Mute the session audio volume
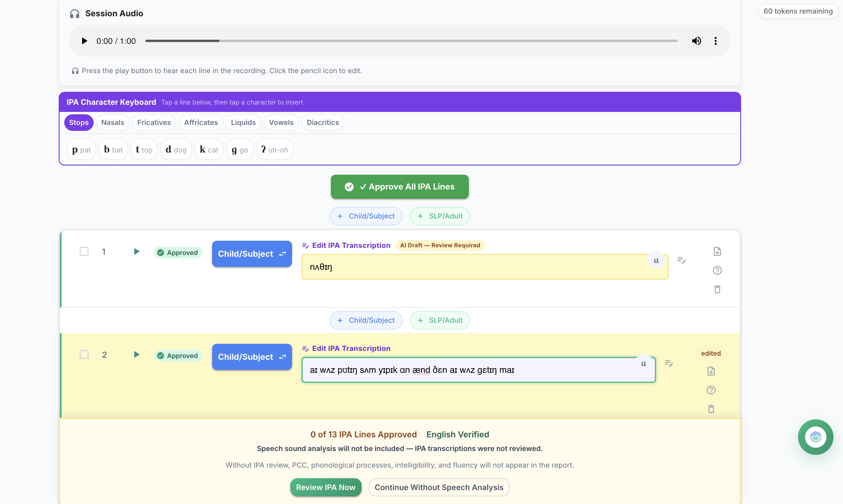Screen dimensions: 843x504 [x=696, y=41]
